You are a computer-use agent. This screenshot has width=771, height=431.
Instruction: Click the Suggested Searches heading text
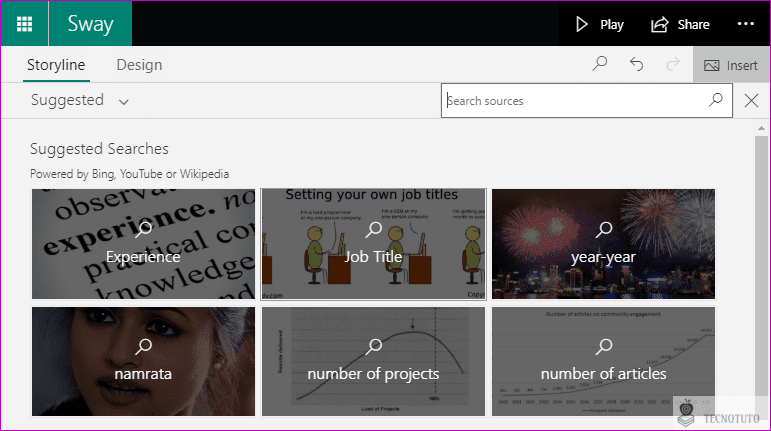pyautogui.click(x=99, y=148)
